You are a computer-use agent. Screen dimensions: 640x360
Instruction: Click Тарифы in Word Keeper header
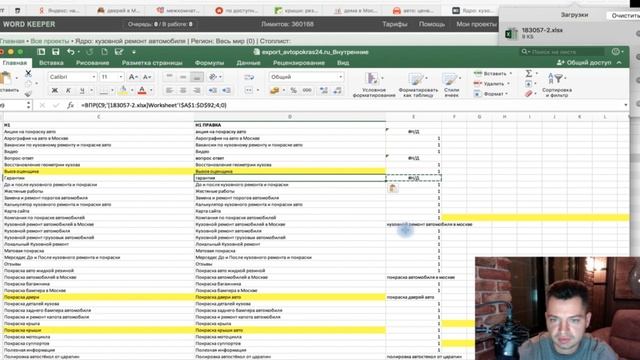click(x=395, y=24)
